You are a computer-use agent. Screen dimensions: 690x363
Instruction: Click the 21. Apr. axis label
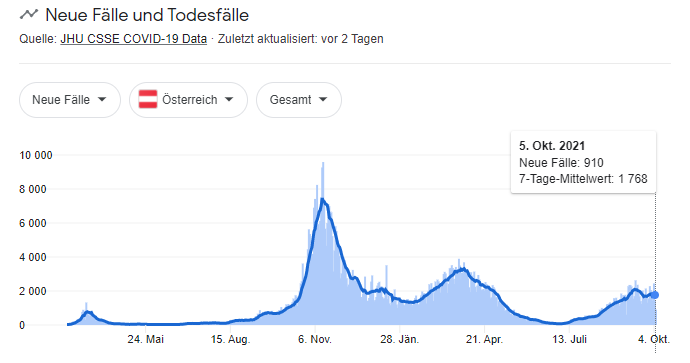pos(484,339)
